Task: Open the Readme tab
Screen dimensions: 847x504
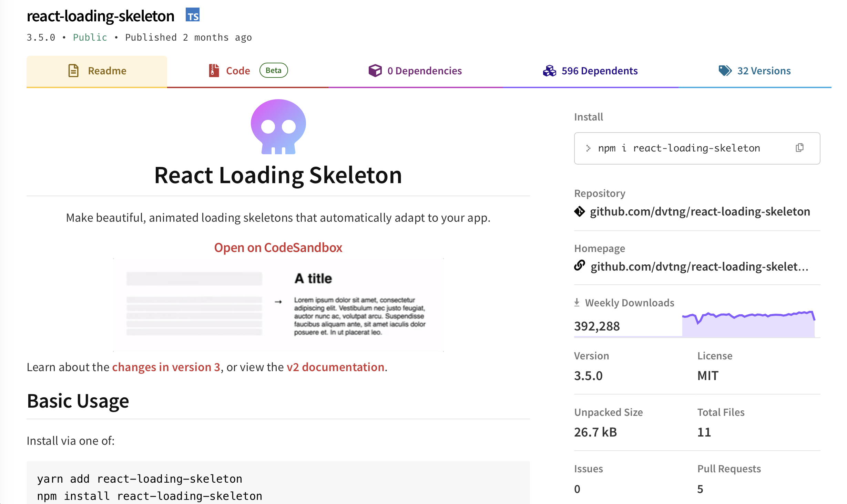Action: click(97, 71)
